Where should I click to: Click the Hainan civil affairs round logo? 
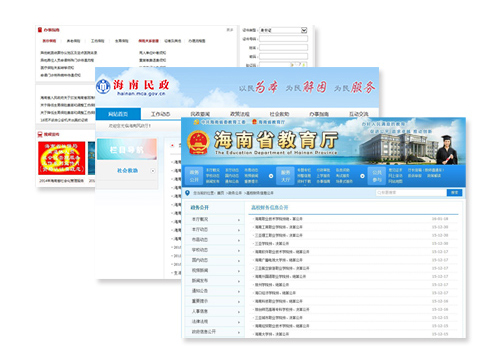pos(103,87)
